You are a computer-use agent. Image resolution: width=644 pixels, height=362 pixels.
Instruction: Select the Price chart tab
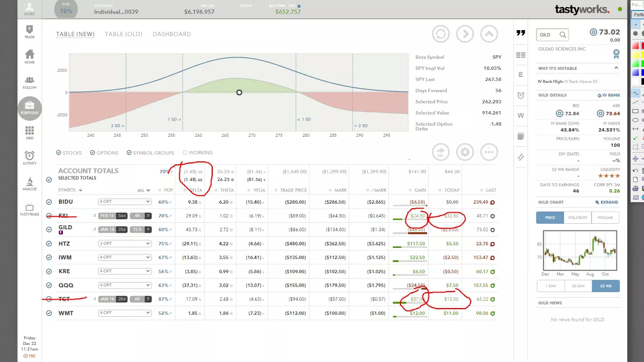(550, 218)
